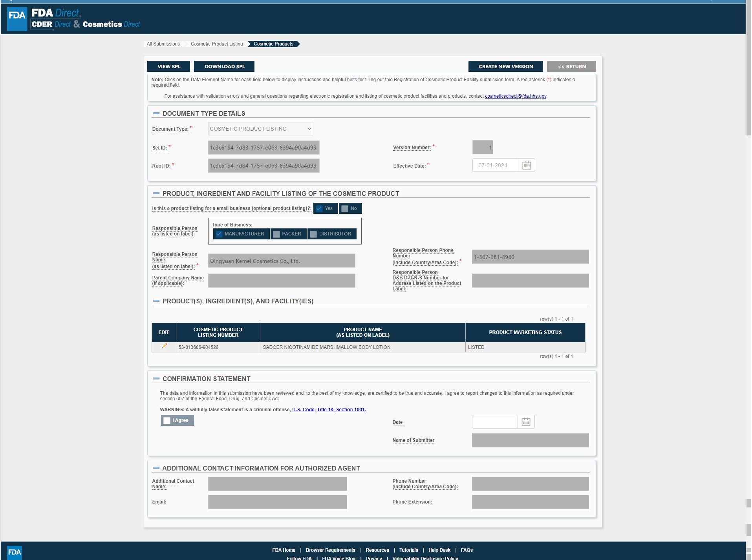Go to All Submissions breadcrumb
This screenshot has height=560, width=752.
click(163, 44)
